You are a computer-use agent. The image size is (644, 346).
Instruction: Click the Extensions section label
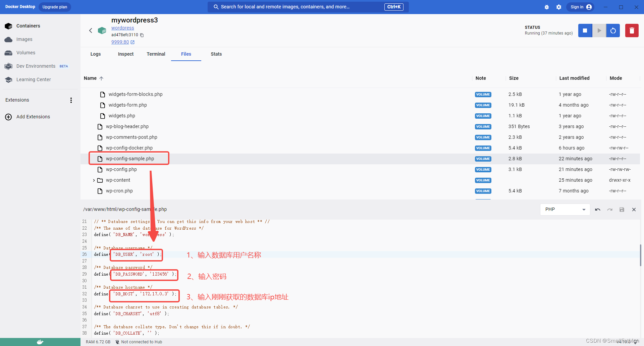[17, 100]
